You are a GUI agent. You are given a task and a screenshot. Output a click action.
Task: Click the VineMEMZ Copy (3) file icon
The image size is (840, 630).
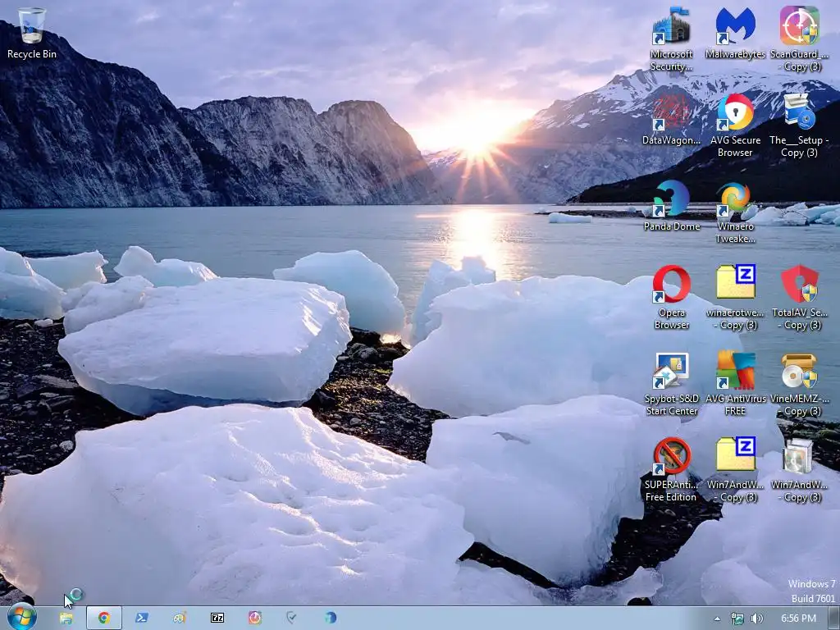coord(799,384)
